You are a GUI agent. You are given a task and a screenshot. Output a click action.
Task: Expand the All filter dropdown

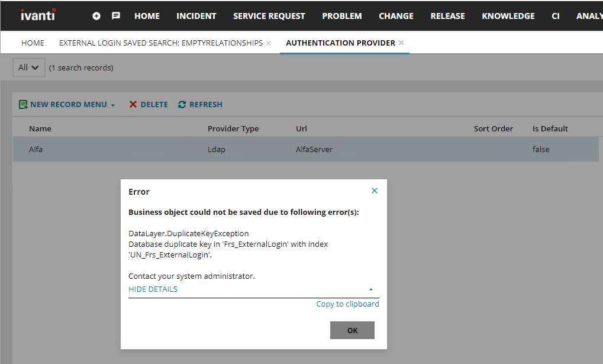click(28, 67)
